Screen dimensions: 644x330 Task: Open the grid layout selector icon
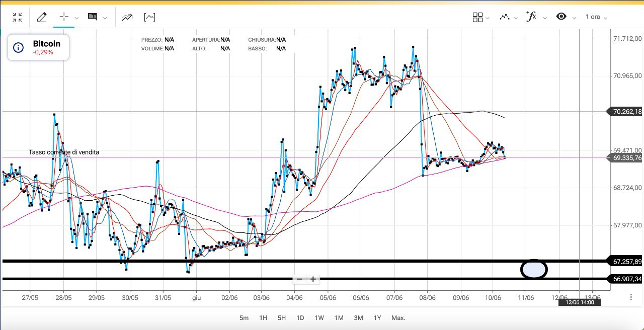pyautogui.click(x=477, y=17)
